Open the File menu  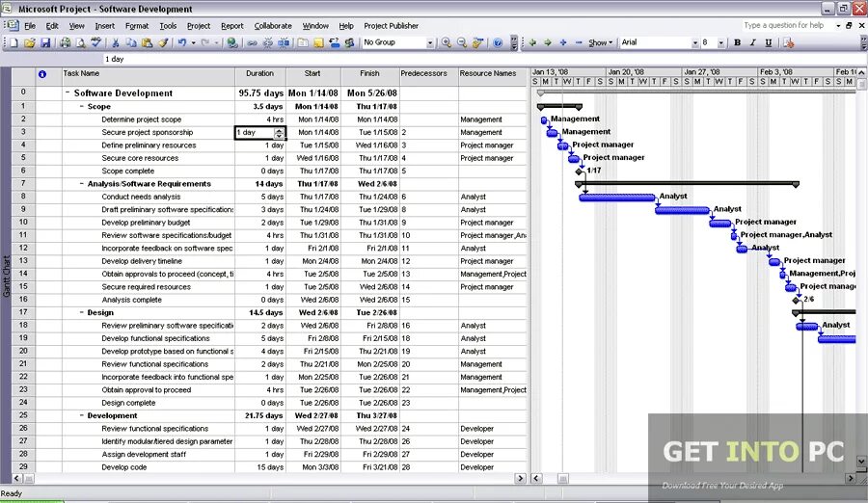30,26
